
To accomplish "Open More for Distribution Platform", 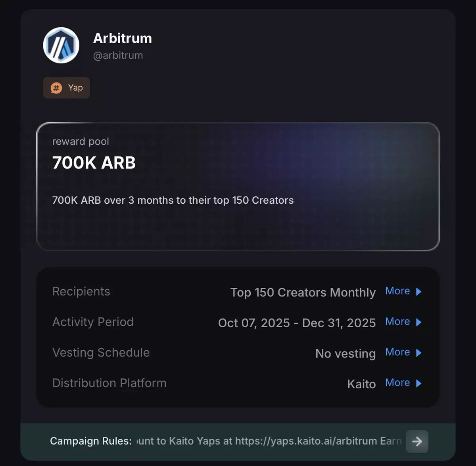I will 397,382.
